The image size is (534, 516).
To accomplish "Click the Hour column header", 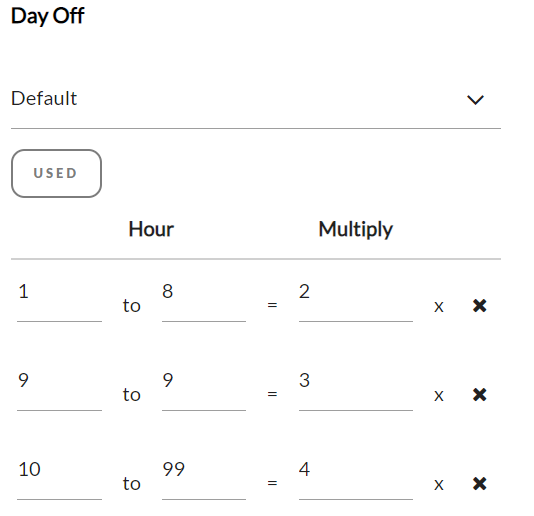I will [x=151, y=229].
